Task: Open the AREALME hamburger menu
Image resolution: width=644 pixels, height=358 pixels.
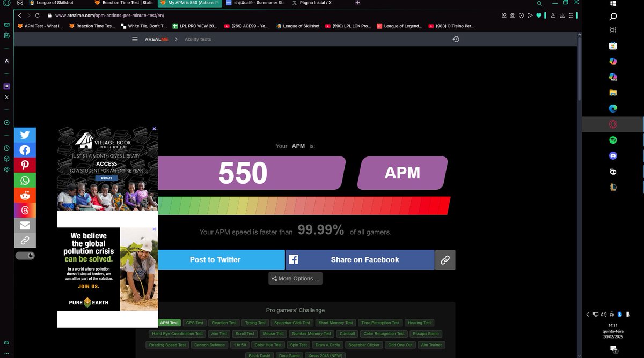Action: [135, 39]
